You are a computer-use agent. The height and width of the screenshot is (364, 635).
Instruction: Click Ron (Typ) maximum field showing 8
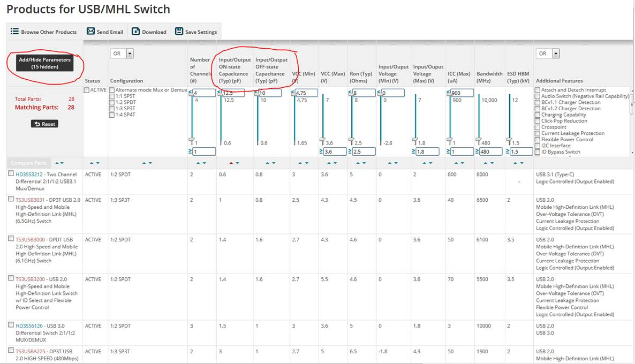point(364,93)
